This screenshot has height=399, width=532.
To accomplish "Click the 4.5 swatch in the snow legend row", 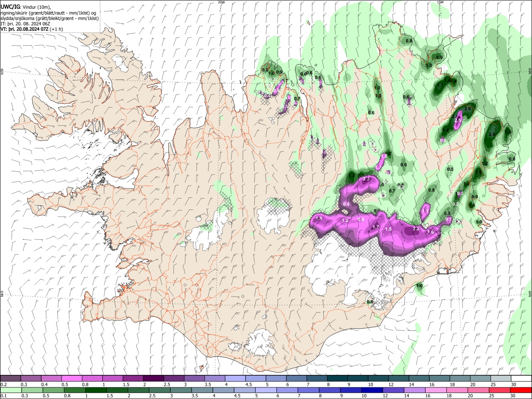I will (x=255, y=379).
